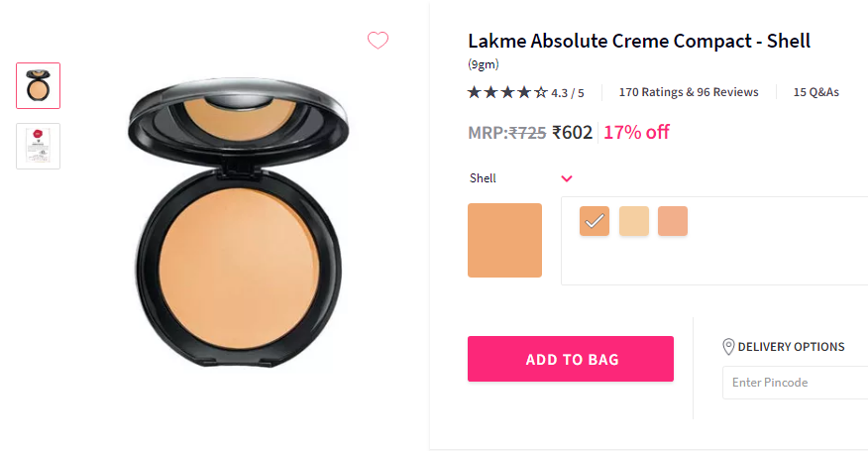Select the first compact product thumbnail
Image resolution: width=868 pixels, height=451 pixels.
click(x=39, y=86)
